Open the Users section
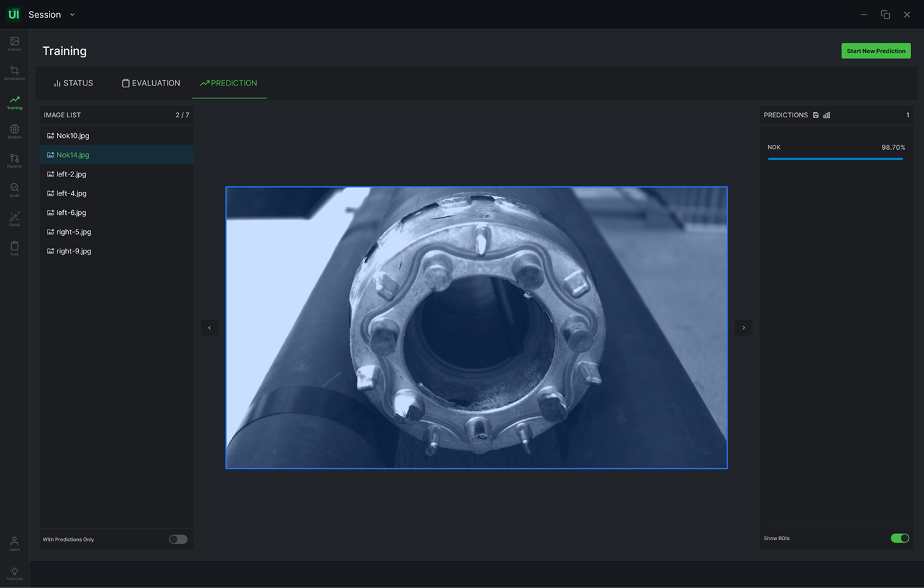Screen dimensions: 924x588 pyautogui.click(x=14, y=543)
